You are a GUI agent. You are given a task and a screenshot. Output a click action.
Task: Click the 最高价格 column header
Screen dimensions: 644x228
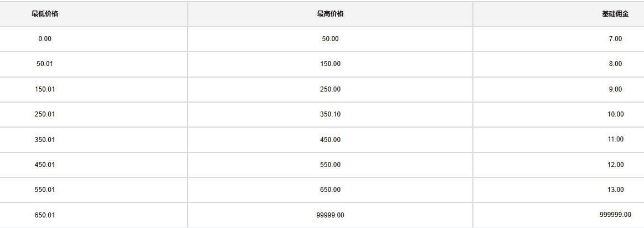point(330,14)
